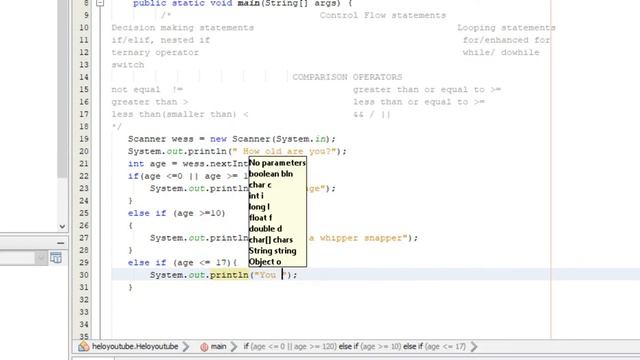This screenshot has width=640, height=360.
Task: Expand arrow after the if-else breadcrumb
Action: (474, 347)
